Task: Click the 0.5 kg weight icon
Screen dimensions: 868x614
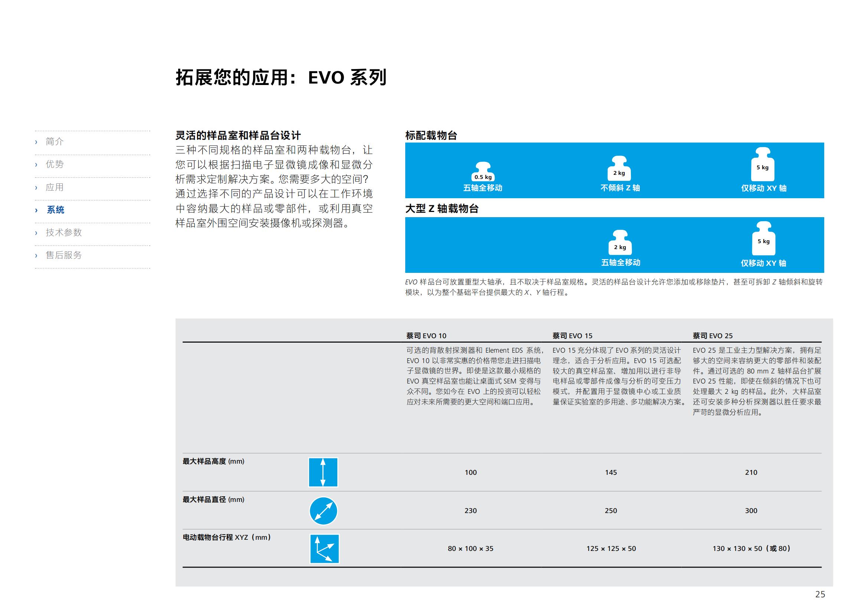Action: [483, 172]
